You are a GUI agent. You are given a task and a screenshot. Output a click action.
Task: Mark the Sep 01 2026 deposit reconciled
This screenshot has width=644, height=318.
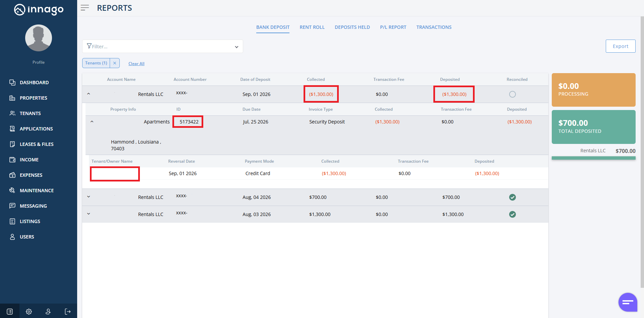point(513,94)
